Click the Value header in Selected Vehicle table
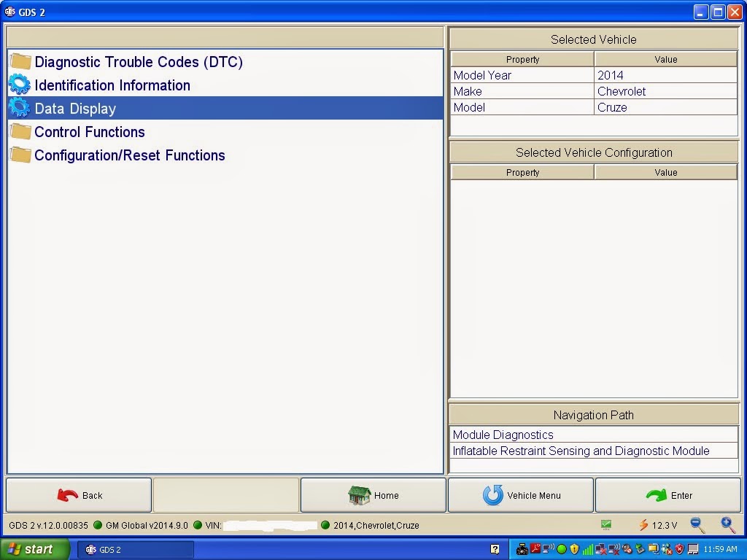 click(665, 60)
